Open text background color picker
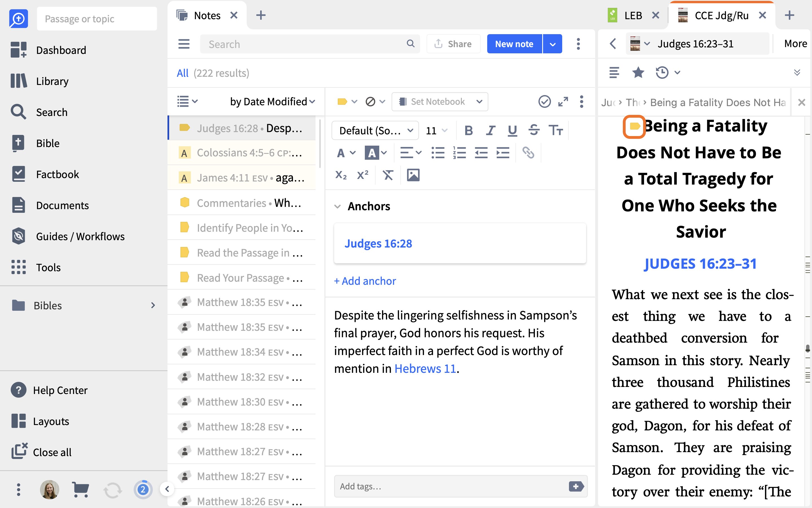The image size is (812, 508). [x=376, y=153]
